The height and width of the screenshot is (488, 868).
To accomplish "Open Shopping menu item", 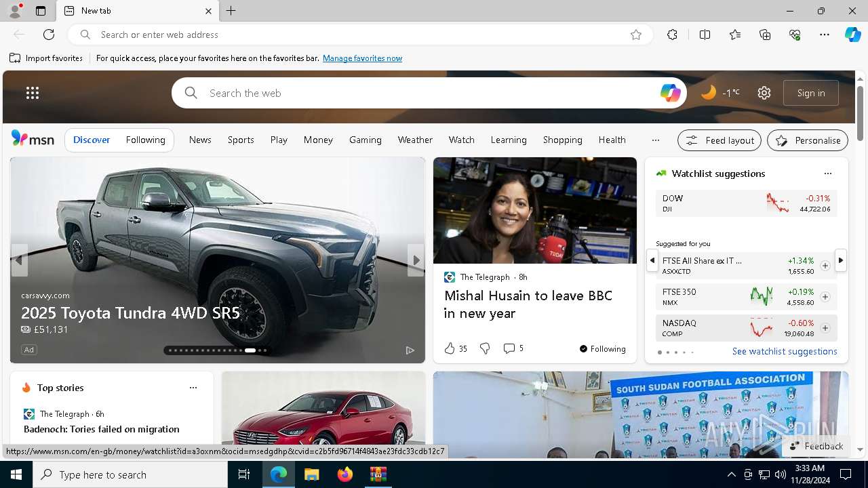I will (x=562, y=140).
